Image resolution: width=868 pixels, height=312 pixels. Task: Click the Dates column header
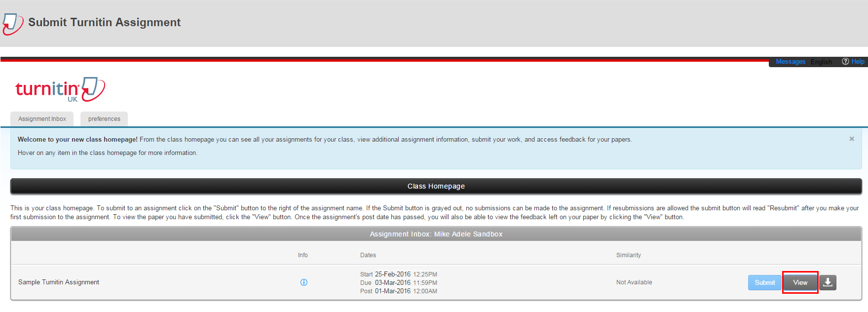point(368,255)
